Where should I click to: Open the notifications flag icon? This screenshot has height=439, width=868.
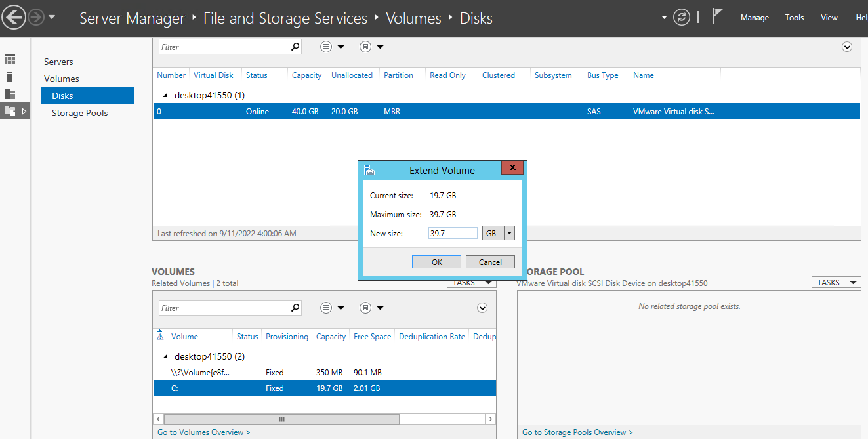(717, 17)
